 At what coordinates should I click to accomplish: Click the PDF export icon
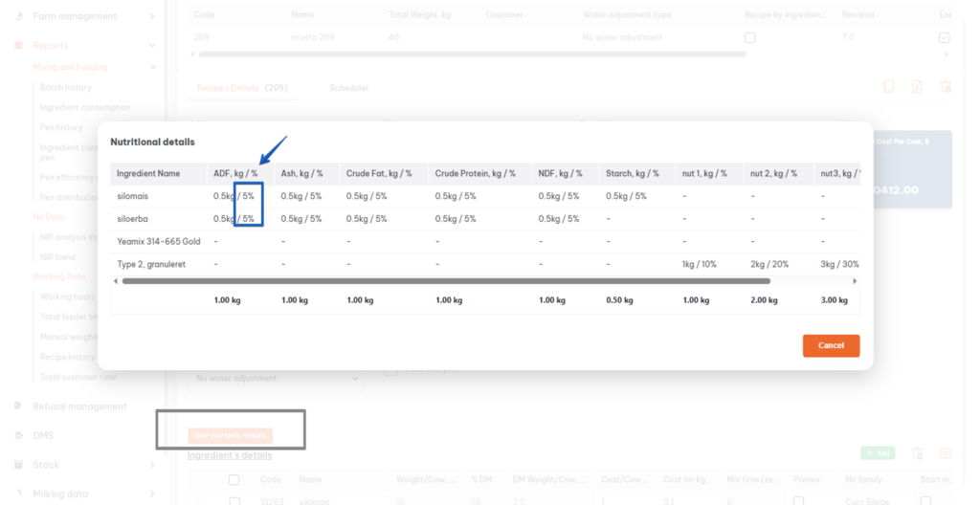coord(917,87)
